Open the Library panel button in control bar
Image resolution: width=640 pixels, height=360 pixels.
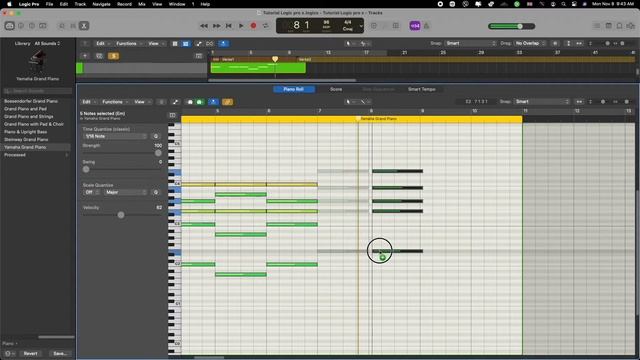(x=9, y=26)
